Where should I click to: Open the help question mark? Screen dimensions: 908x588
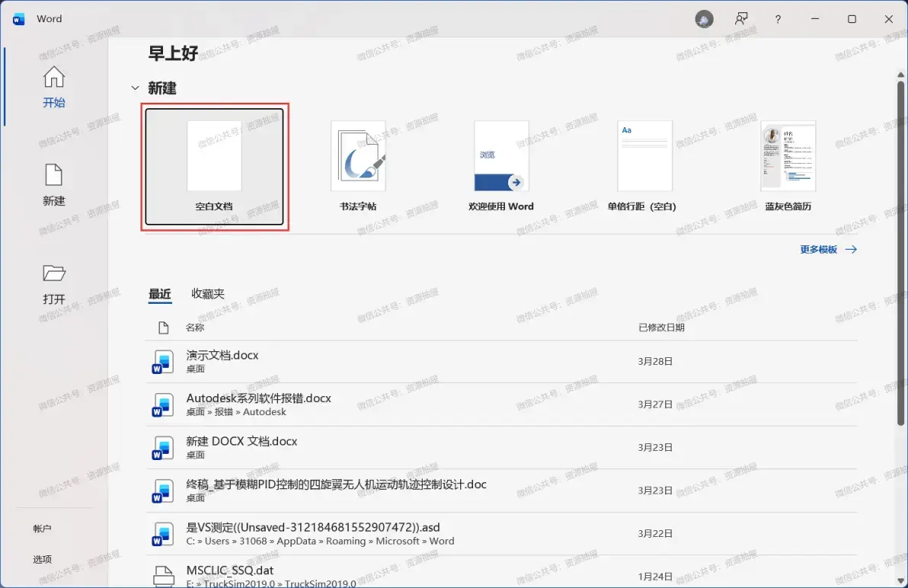point(778,19)
